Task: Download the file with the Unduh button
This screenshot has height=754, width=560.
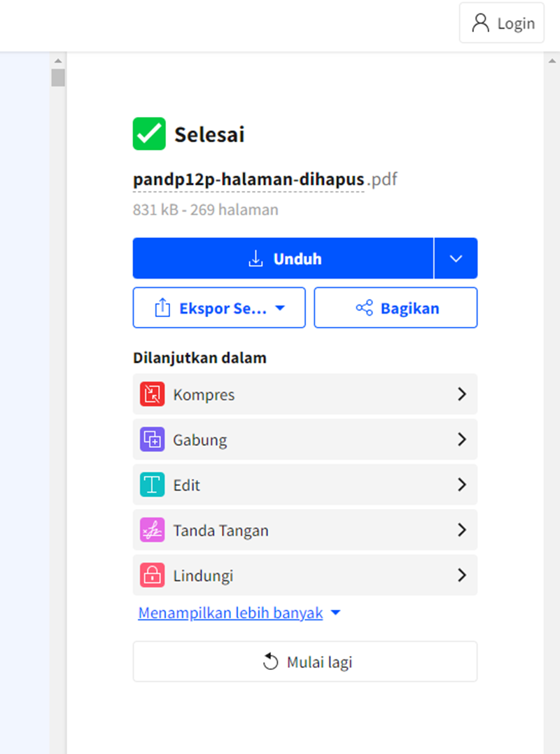Action: 283,258
